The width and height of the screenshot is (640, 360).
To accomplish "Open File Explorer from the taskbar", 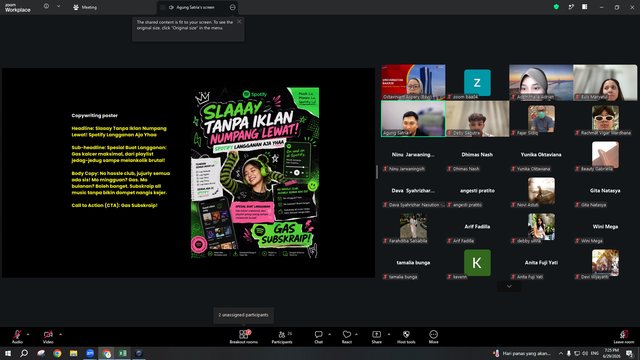I will (x=73, y=353).
